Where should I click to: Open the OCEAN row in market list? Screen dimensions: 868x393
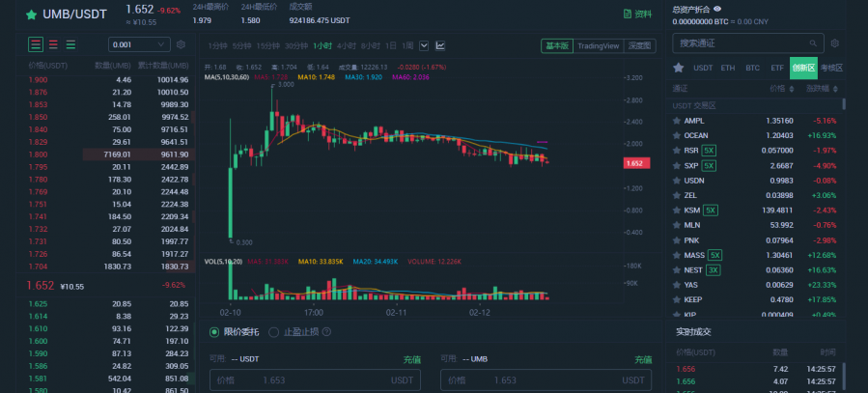pyautogui.click(x=755, y=135)
